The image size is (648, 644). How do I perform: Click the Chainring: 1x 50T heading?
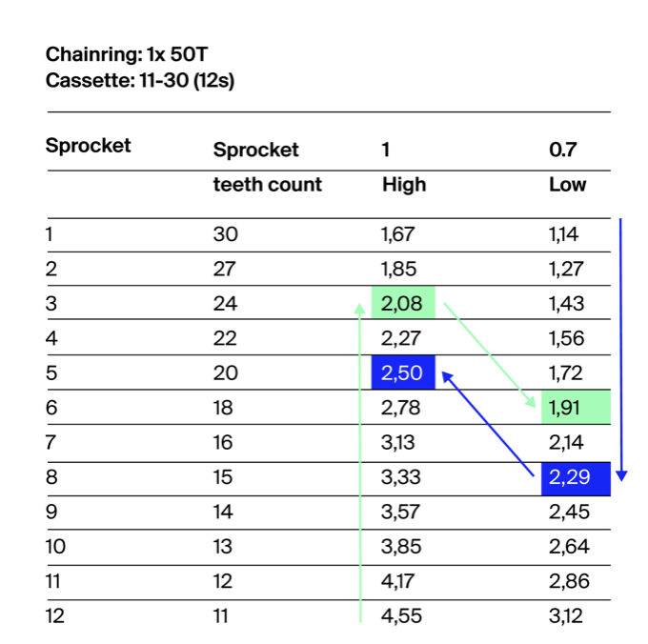(127, 54)
